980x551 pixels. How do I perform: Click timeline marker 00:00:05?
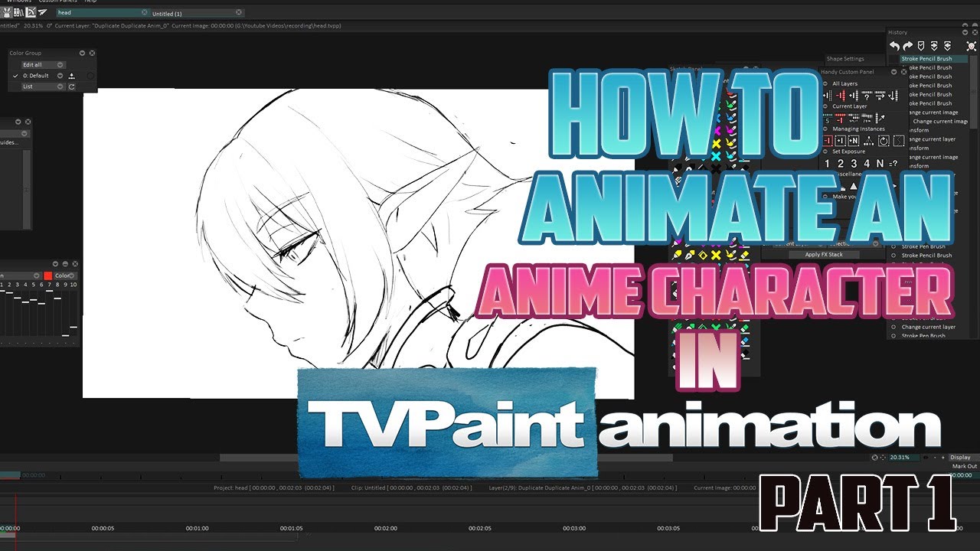point(103,528)
